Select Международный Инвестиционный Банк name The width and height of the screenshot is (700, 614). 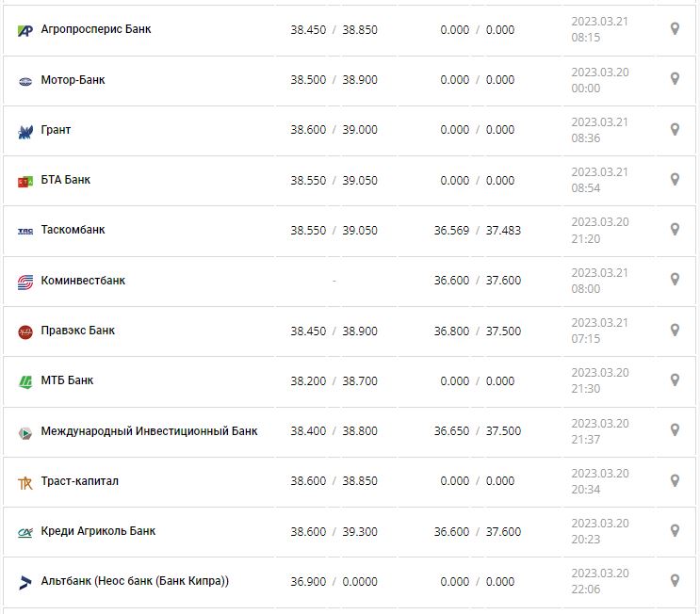click(x=149, y=431)
